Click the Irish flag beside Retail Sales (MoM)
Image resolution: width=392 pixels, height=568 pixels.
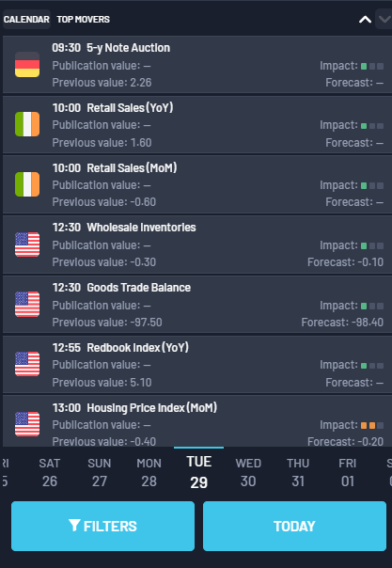pyautogui.click(x=27, y=184)
